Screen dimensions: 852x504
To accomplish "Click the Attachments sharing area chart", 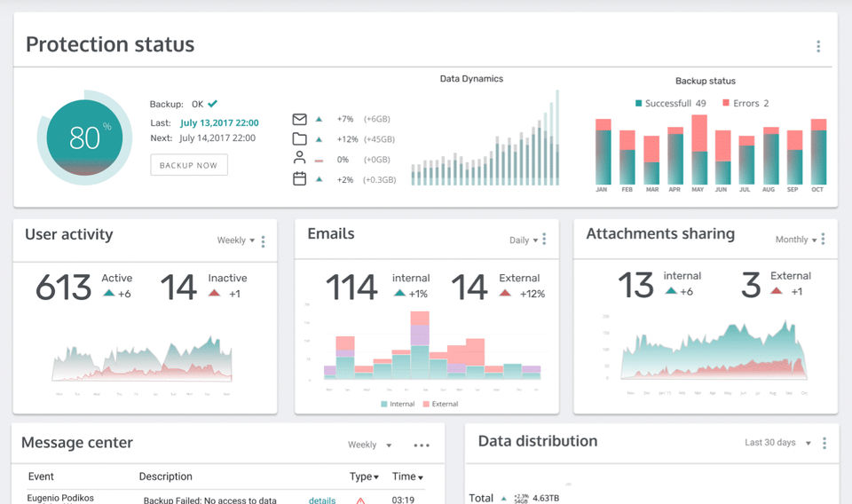I will 714,350.
